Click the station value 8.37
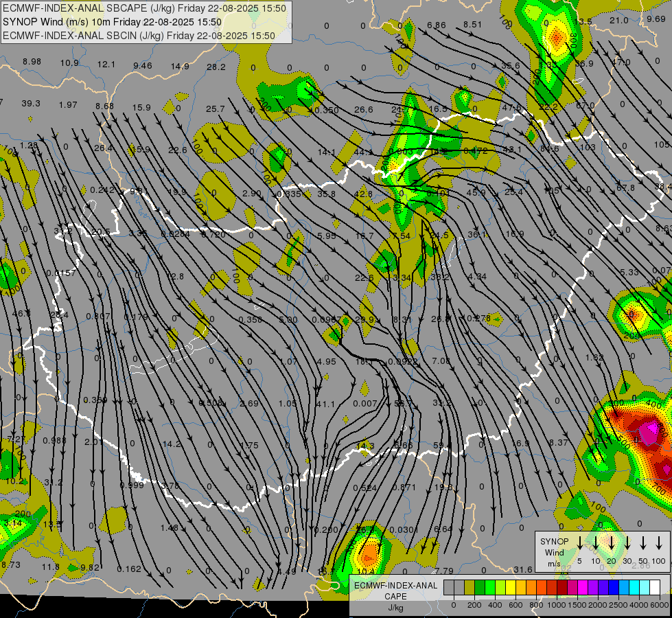672x618 pixels. 559,443
